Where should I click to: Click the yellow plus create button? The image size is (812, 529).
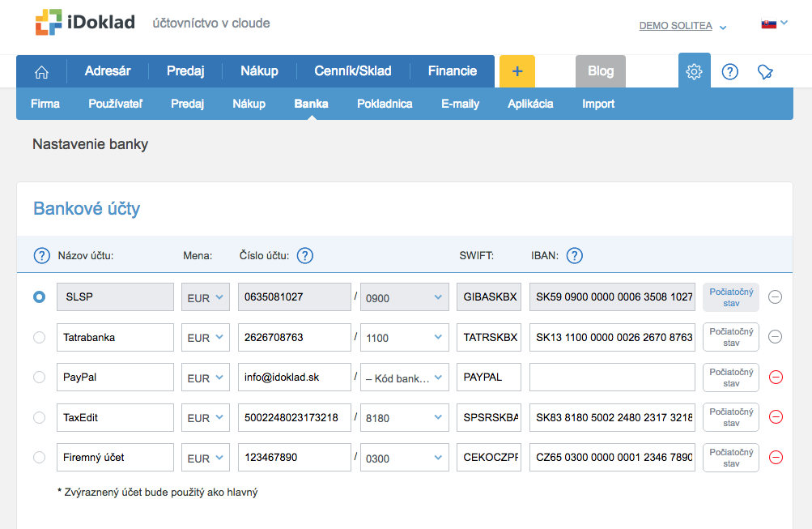tap(517, 71)
